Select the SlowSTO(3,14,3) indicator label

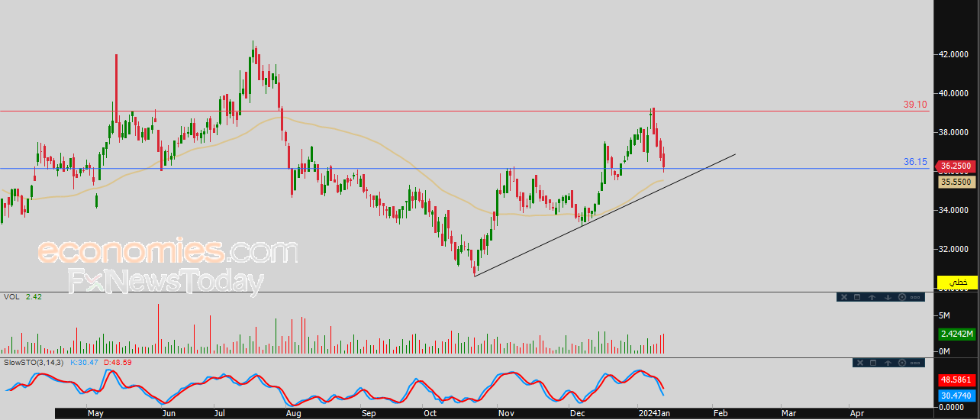click(34, 362)
